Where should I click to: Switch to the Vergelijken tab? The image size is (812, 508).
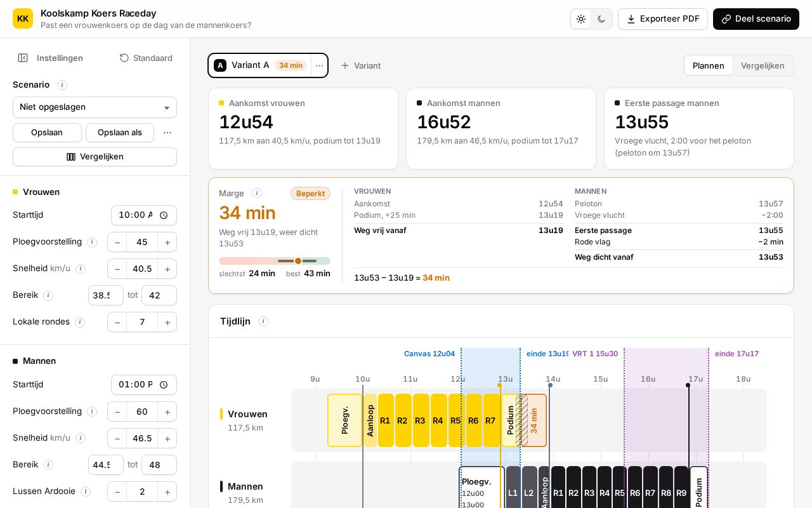(763, 65)
